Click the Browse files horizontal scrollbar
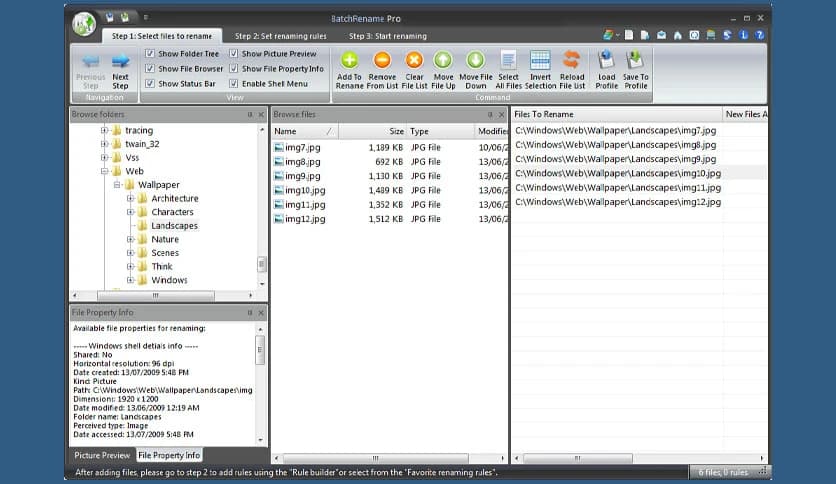This screenshot has width=836, height=484. pos(375,458)
